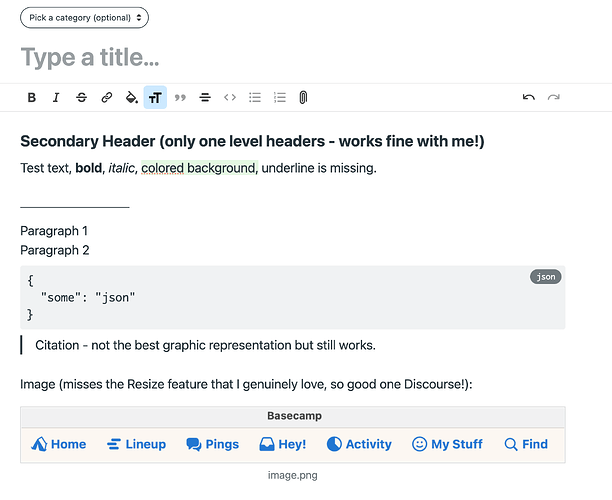Image resolution: width=612 pixels, height=500 pixels.
Task: Toggle the heading text size button
Action: click(x=155, y=97)
